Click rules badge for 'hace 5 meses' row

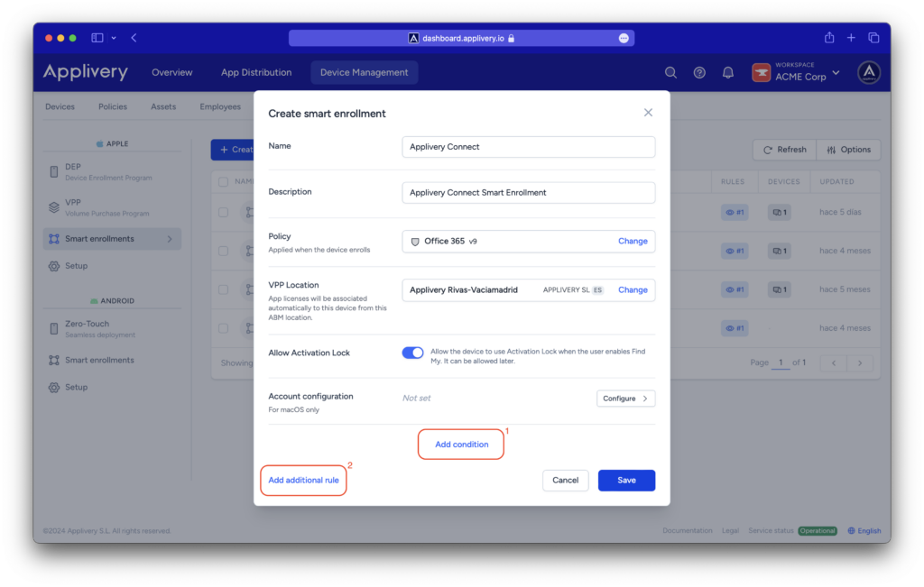[735, 289]
